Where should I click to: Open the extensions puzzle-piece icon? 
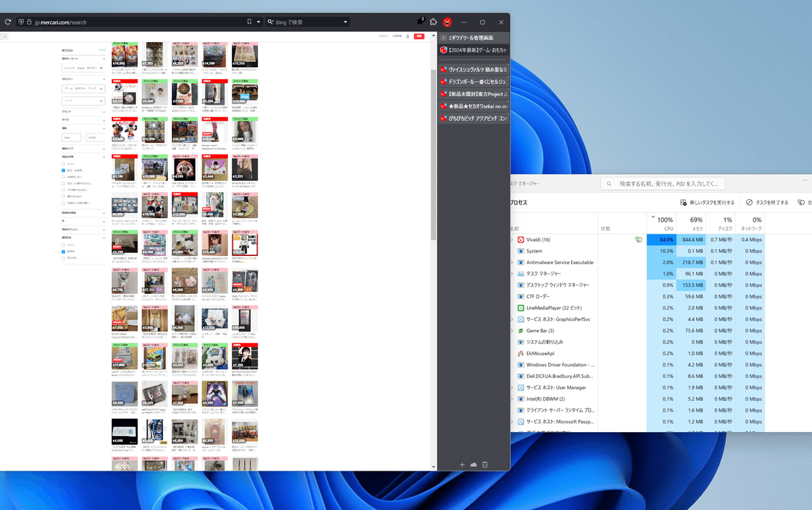[x=434, y=22]
